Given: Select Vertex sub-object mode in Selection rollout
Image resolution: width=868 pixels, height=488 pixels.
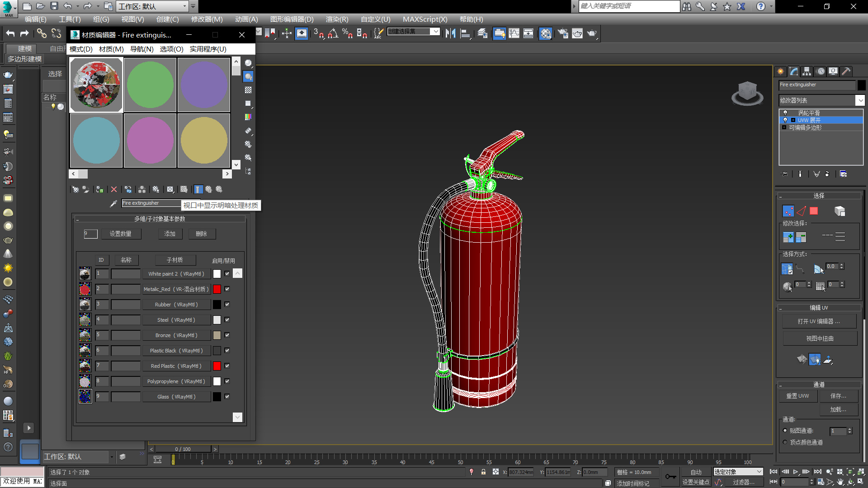Looking at the screenshot, I should [x=788, y=211].
